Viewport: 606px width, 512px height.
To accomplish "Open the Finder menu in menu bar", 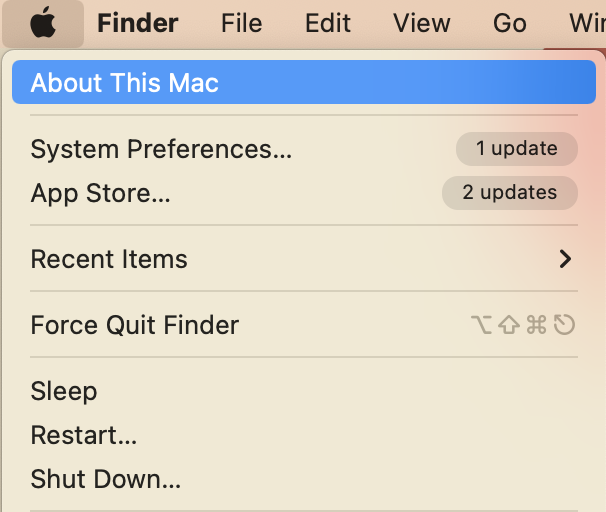I will (138, 23).
